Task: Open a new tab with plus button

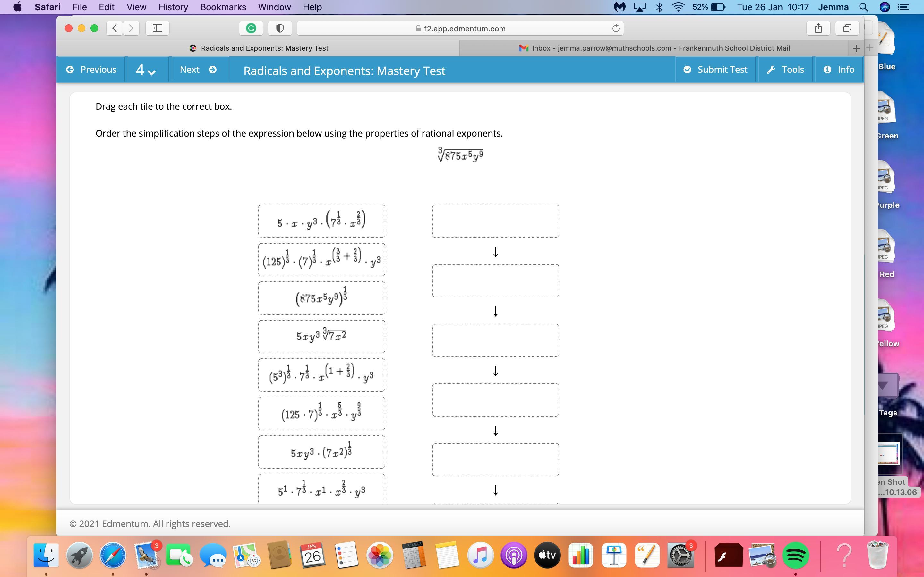Action: click(x=856, y=48)
